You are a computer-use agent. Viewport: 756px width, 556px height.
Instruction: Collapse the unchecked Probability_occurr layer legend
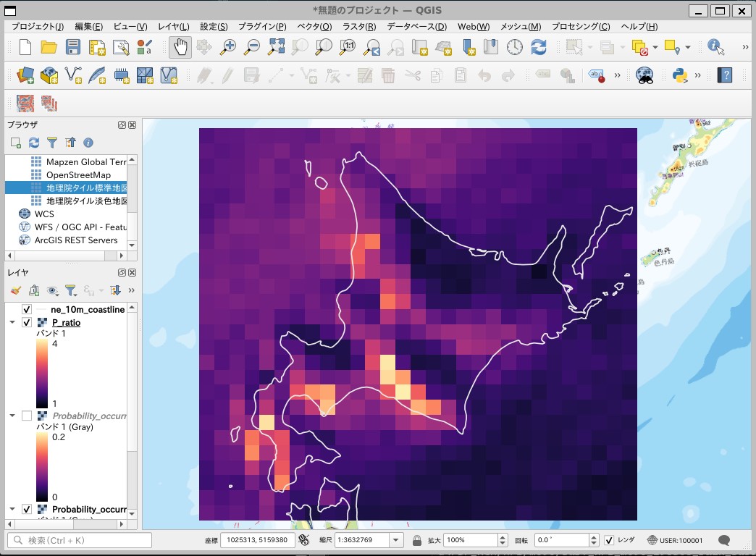(12, 416)
